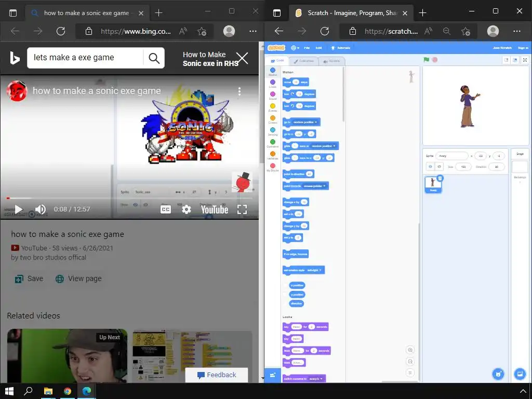The width and height of the screenshot is (532, 399).
Task: Select the Sound block category
Action: coord(273,96)
